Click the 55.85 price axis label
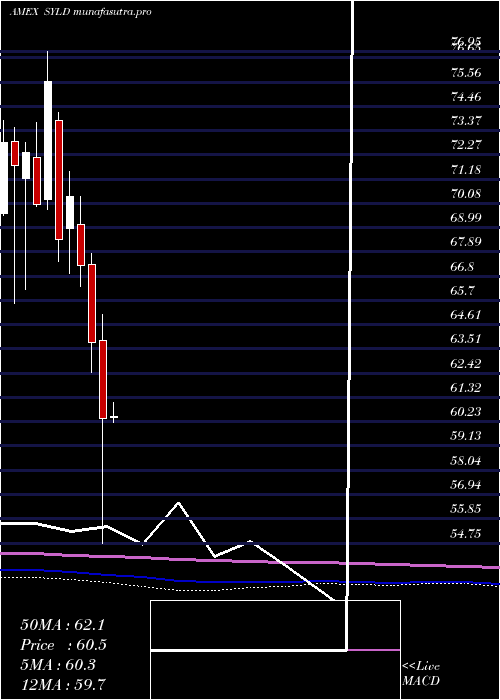 (x=466, y=508)
